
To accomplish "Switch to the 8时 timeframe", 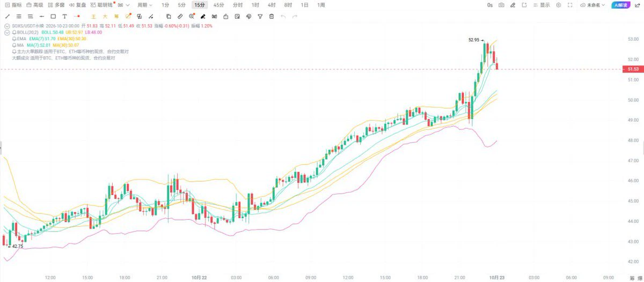I will (x=288, y=5).
